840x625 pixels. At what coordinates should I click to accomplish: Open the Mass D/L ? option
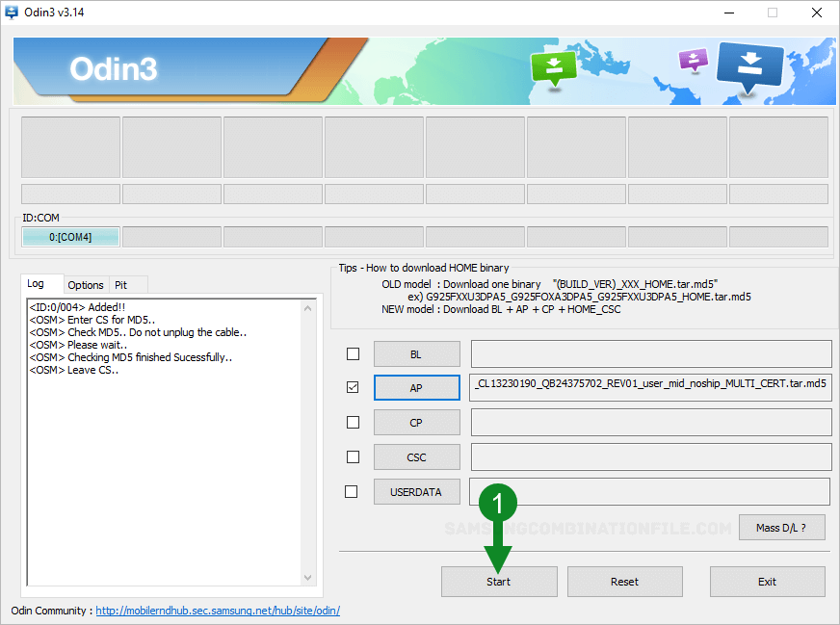pos(781,528)
